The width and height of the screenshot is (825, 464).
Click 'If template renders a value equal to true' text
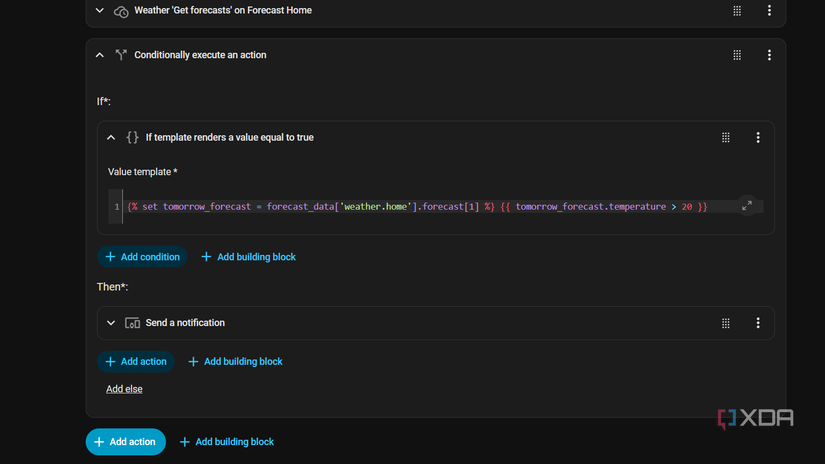(x=229, y=137)
